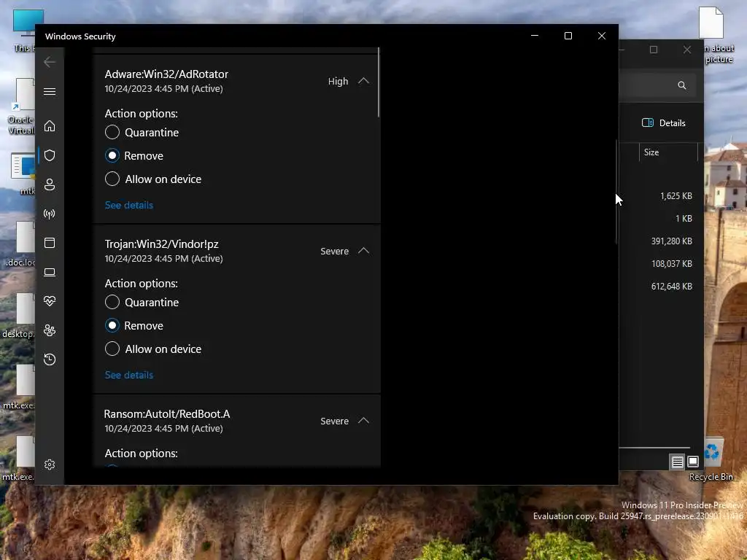Viewport: 747px width, 560px height.
Task: Select Allow on device for AdRotator
Action: (x=153, y=179)
